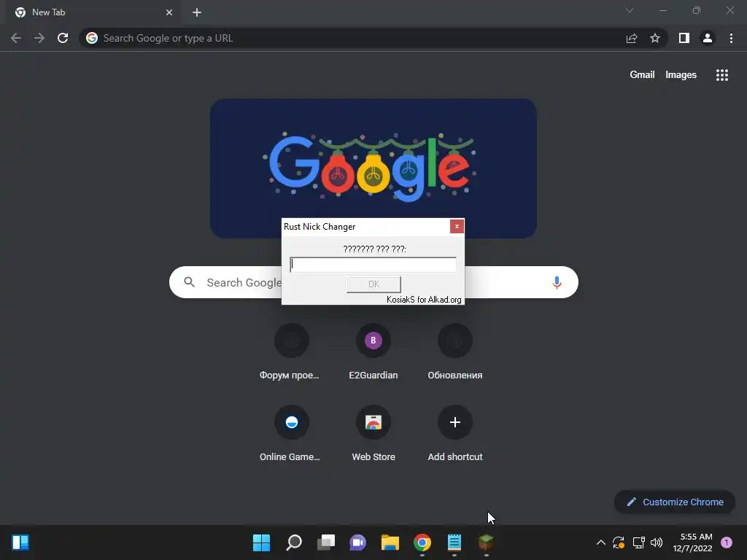747x560 pixels.
Task: Open the Web Store shortcut
Action: (373, 433)
